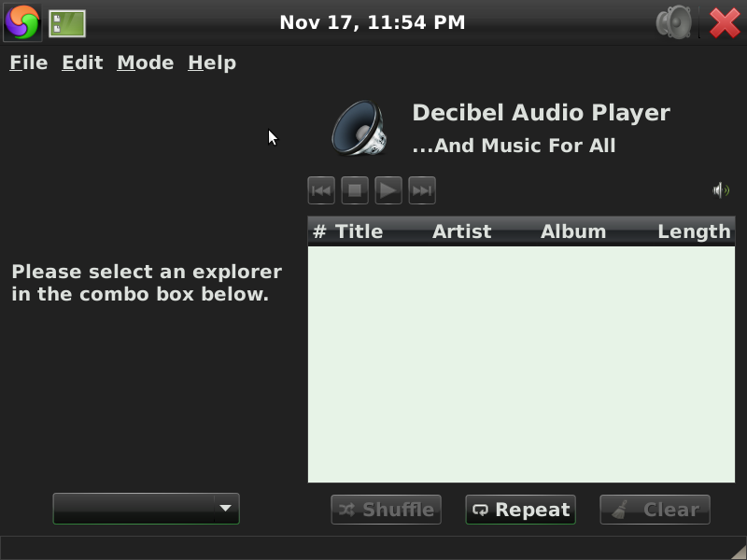Open system volume speaker in top panel
The width and height of the screenshot is (747, 560).
[673, 22]
